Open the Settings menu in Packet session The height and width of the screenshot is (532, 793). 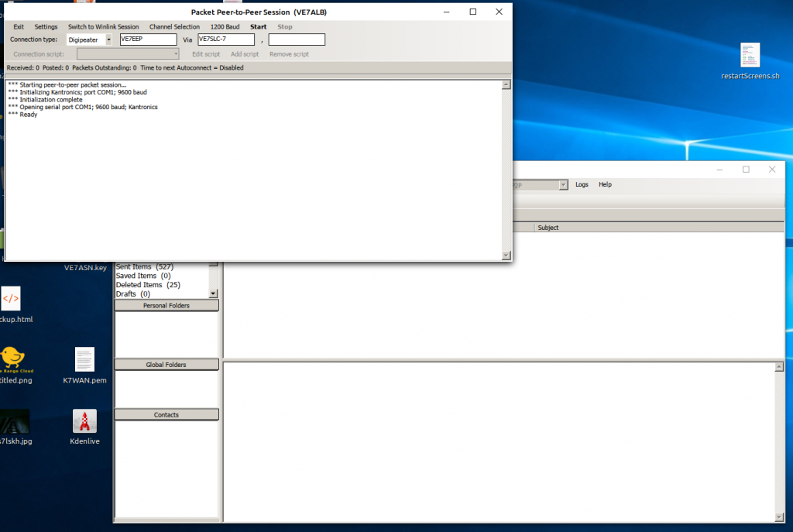click(x=46, y=27)
